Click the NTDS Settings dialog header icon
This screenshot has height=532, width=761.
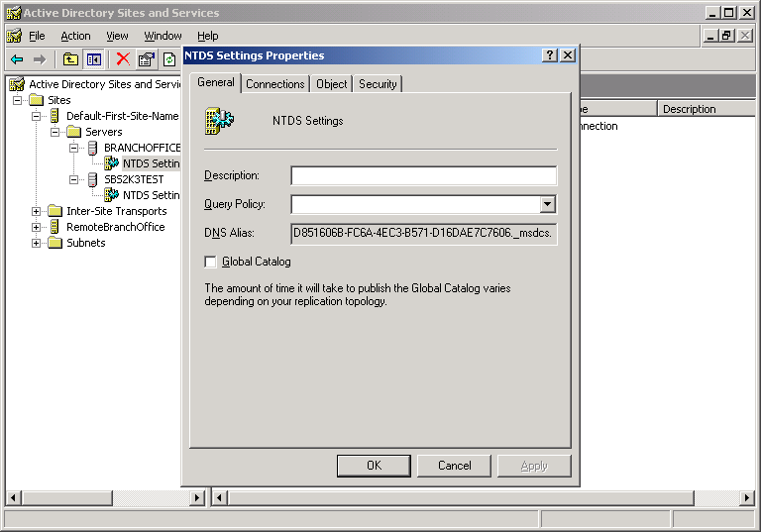(x=219, y=121)
